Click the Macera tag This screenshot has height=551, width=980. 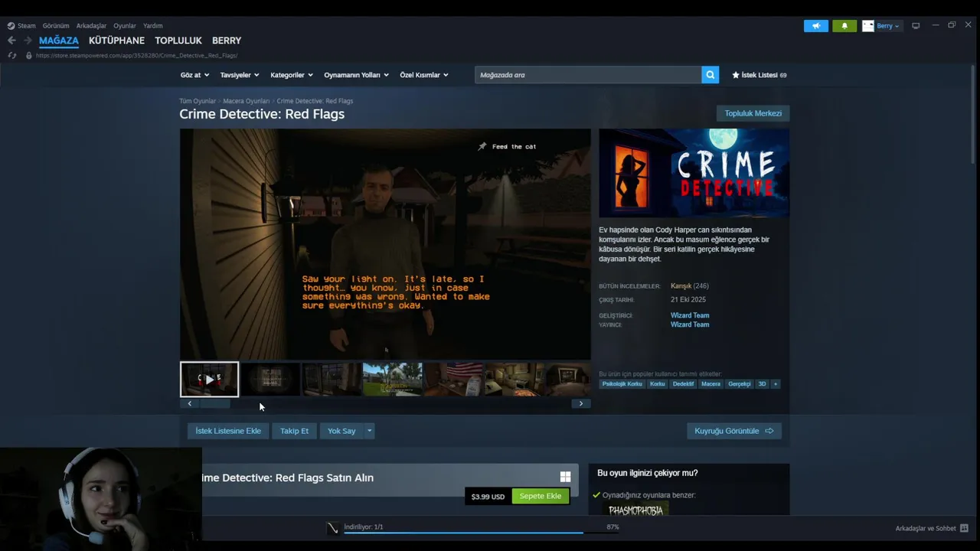click(x=710, y=384)
